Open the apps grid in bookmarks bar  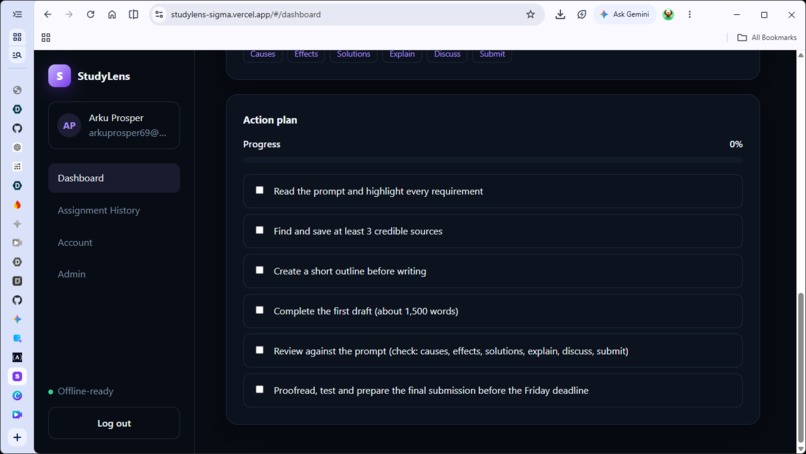(46, 38)
